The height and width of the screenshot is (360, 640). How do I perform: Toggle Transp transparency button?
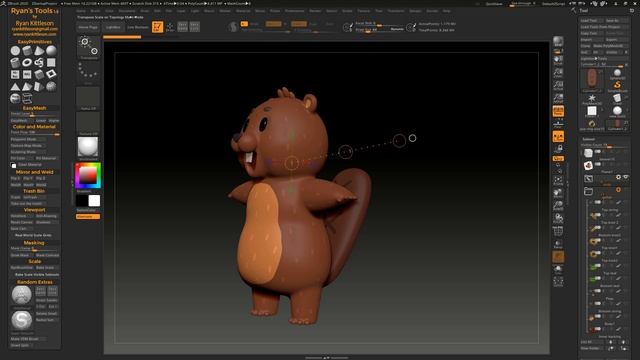tap(558, 244)
